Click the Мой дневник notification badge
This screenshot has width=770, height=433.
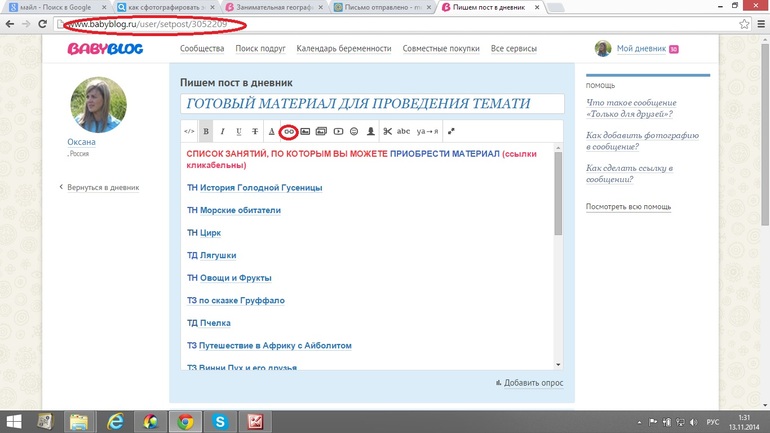pos(674,49)
